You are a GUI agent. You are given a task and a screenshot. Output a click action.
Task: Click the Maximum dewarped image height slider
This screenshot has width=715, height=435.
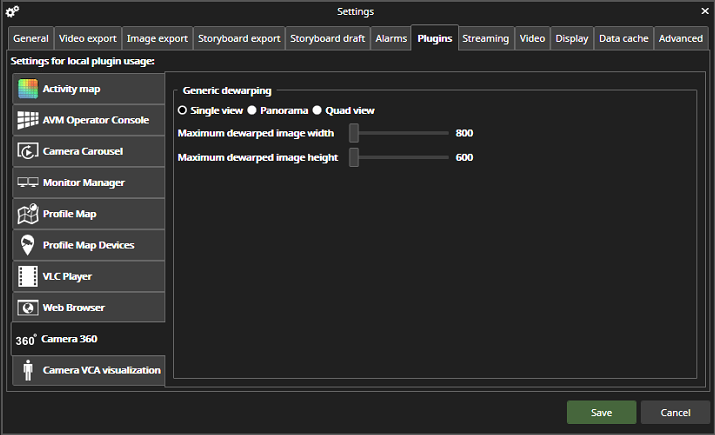point(399,157)
